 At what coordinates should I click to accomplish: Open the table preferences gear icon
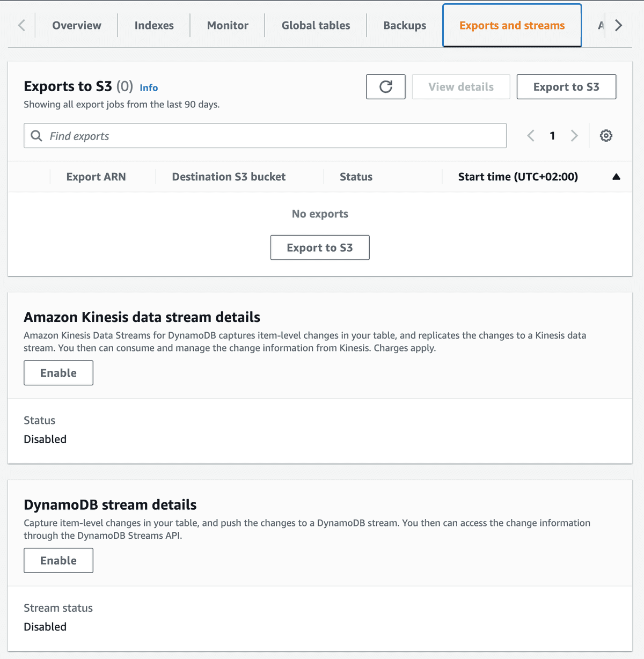coord(606,135)
